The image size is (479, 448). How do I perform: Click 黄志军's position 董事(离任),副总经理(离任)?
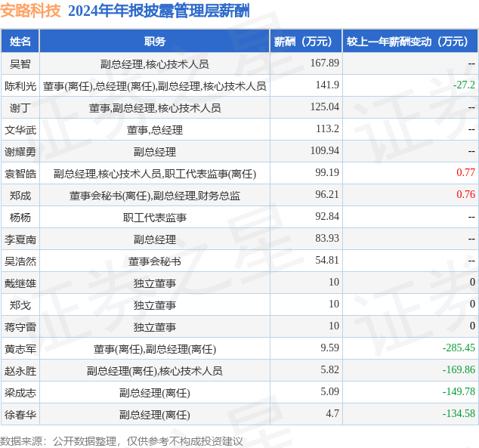[x=155, y=349]
